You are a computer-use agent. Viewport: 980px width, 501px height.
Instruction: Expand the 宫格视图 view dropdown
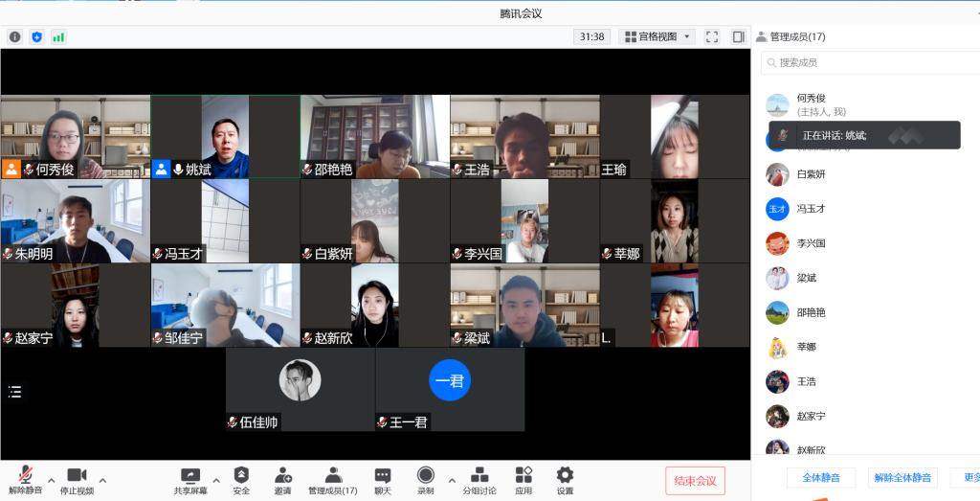[x=659, y=37]
